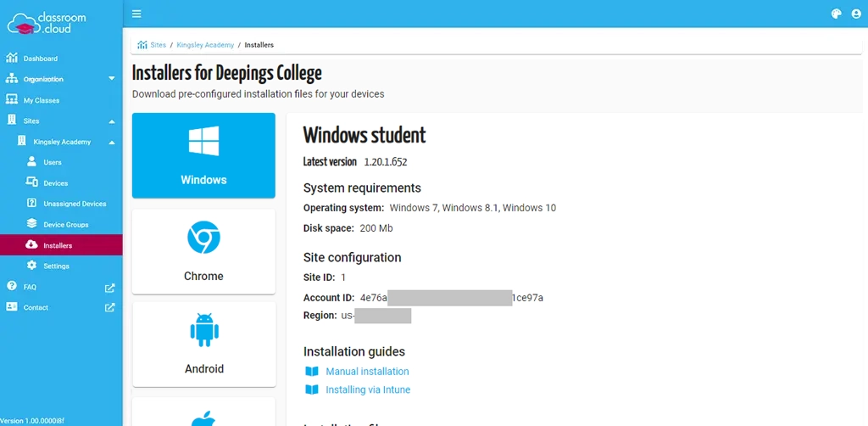Collapse the Kingsley Academy arrow
Screen dimensions: 868x426
(x=111, y=142)
